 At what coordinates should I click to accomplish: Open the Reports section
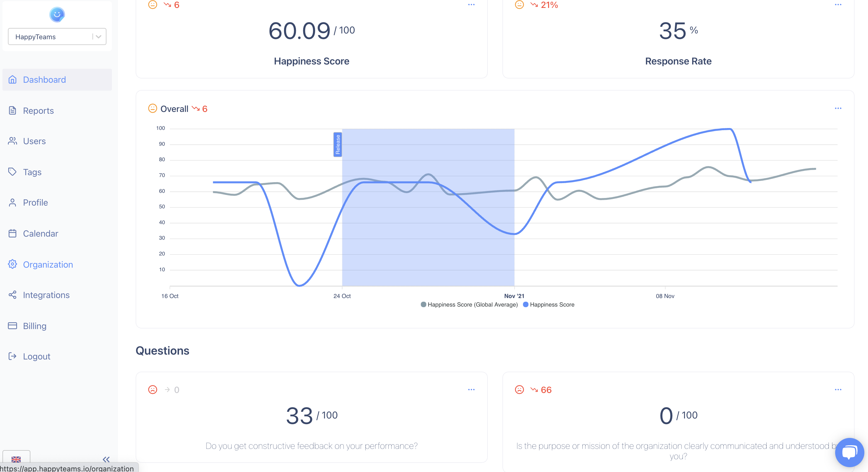click(x=38, y=110)
